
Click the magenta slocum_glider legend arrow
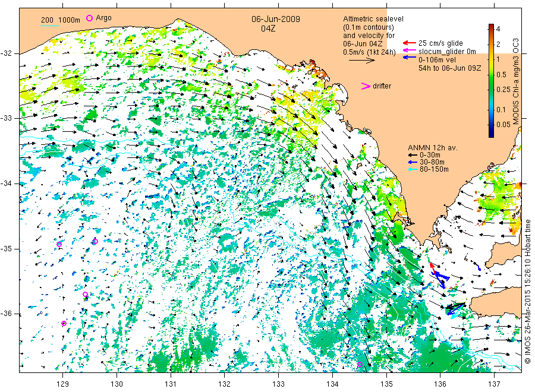tap(409, 50)
